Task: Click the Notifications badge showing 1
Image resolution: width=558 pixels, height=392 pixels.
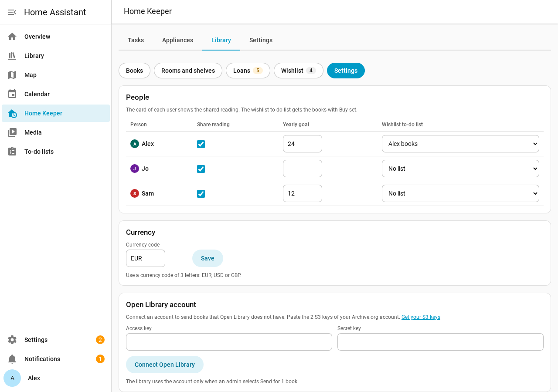Action: tap(100, 359)
